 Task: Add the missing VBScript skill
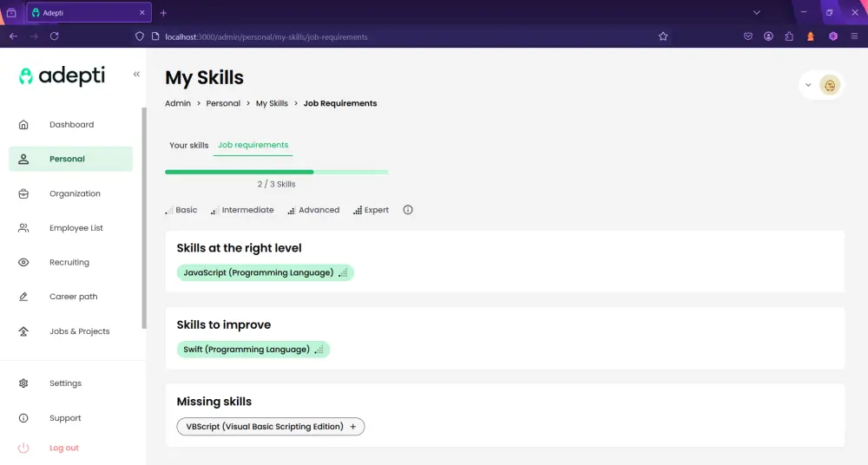coord(271,426)
